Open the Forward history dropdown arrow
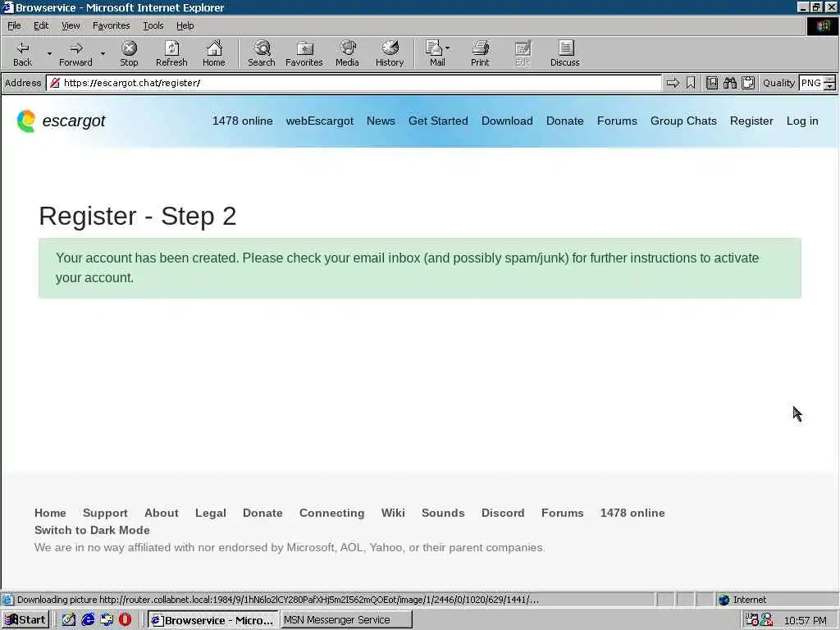840x630 pixels. [103, 53]
